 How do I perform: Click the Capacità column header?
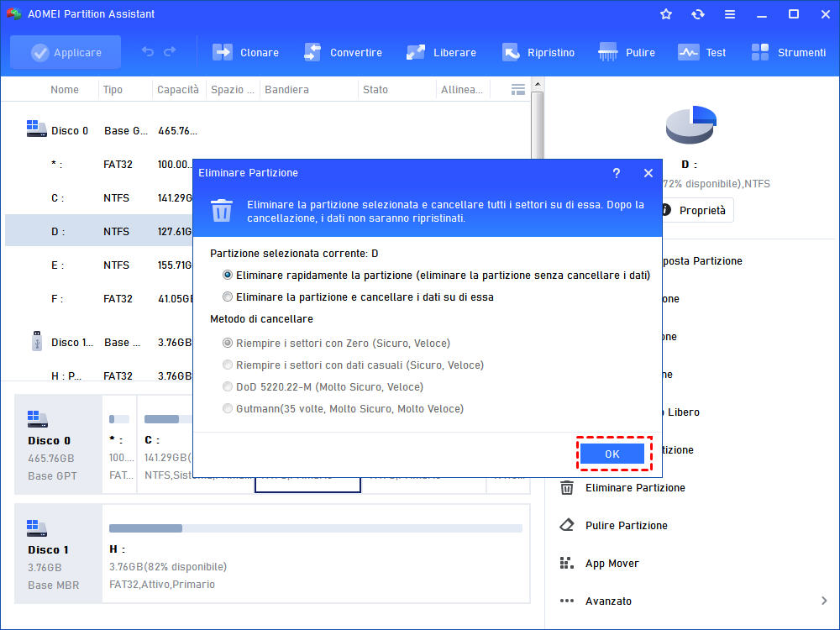pos(178,90)
